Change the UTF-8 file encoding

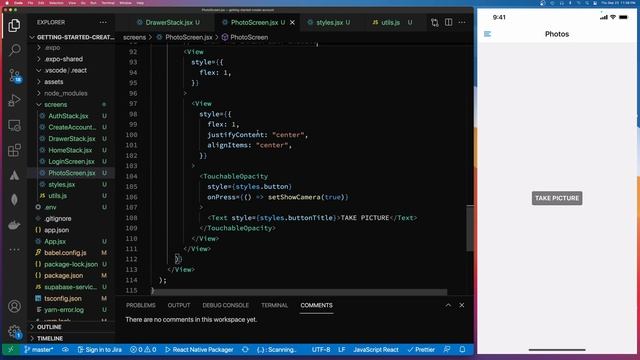(321, 350)
